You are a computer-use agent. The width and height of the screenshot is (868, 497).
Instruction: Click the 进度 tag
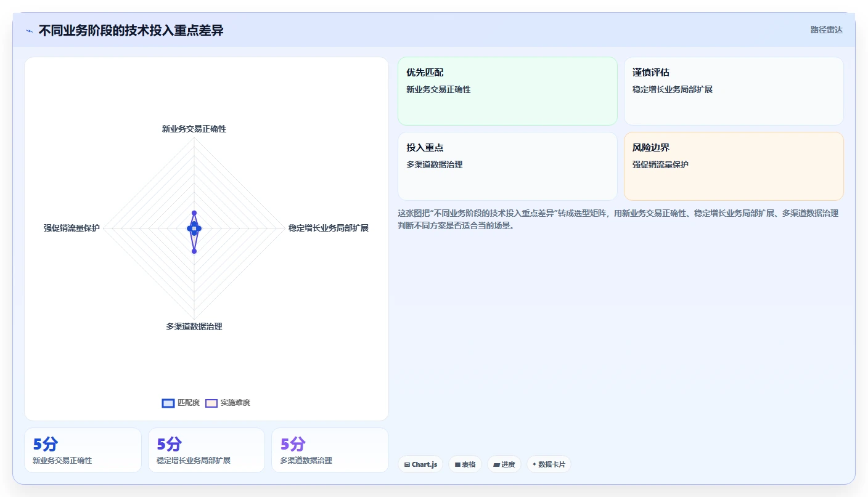[504, 464]
